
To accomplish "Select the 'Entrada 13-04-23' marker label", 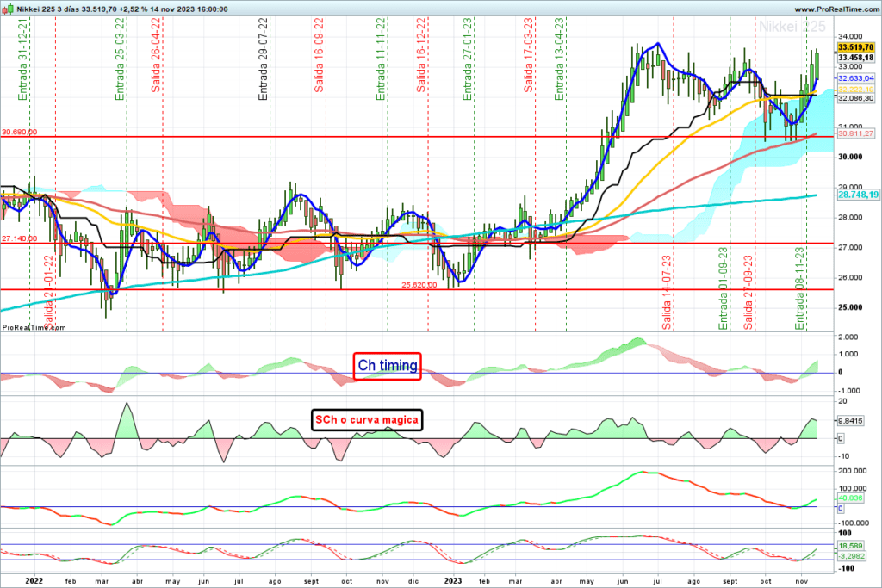I will point(559,59).
